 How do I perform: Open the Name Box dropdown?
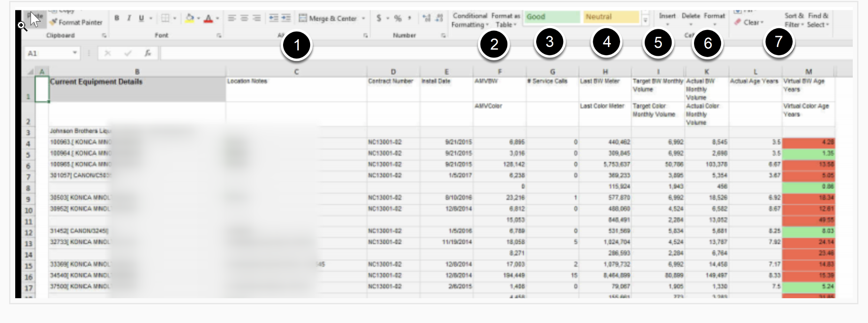click(x=75, y=53)
